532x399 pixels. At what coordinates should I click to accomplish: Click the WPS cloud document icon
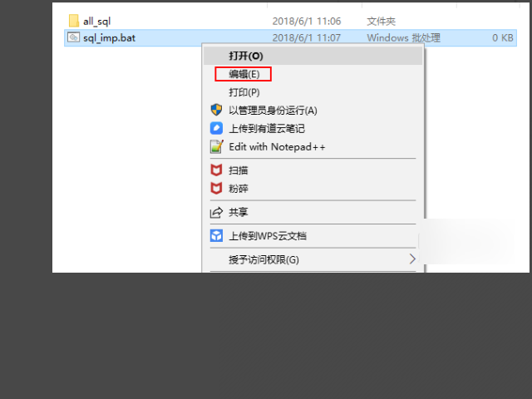click(x=216, y=235)
